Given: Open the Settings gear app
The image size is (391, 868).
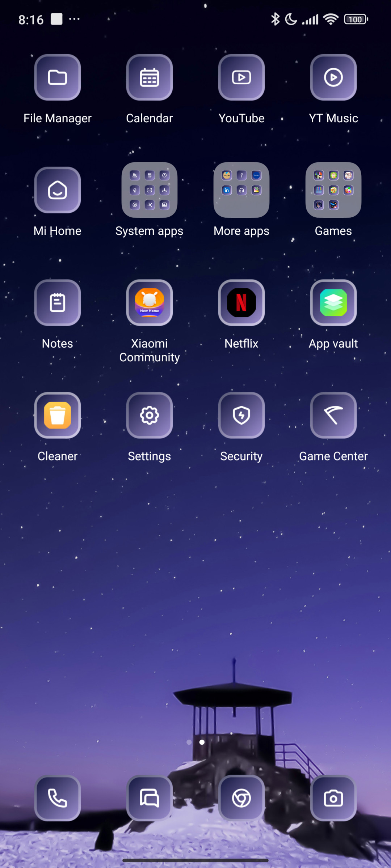Looking at the screenshot, I should (150, 416).
